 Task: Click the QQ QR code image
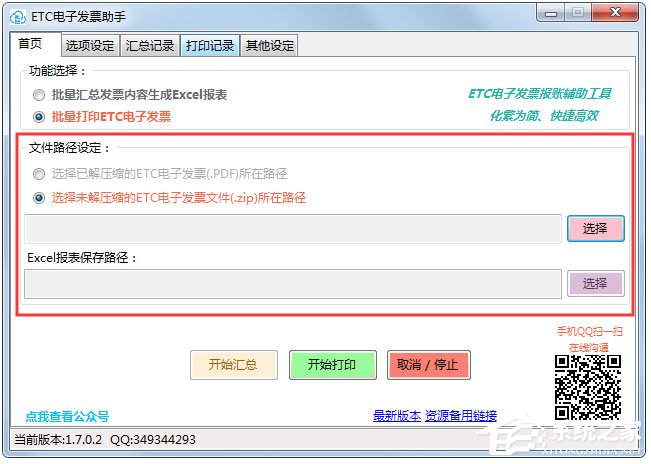pos(587,387)
